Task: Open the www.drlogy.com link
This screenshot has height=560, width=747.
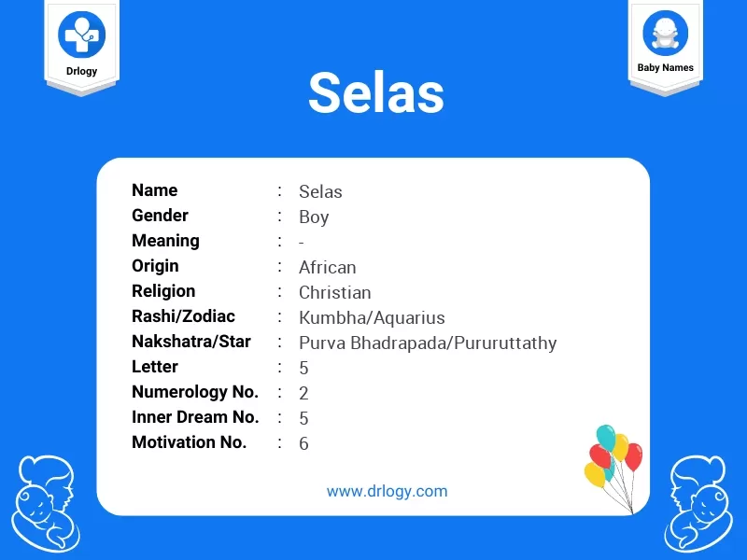Action: [387, 490]
